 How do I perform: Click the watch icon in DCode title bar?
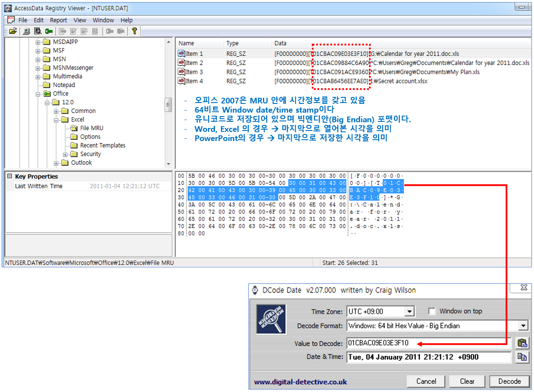click(255, 290)
